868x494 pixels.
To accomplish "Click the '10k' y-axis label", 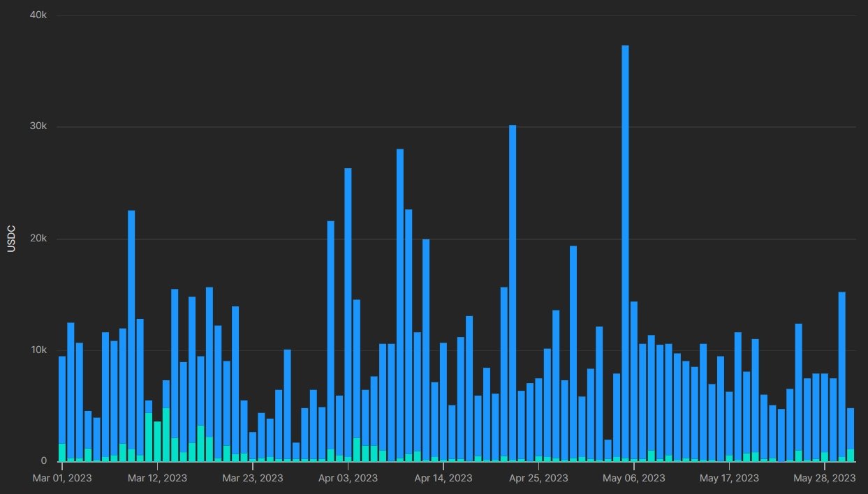I will coord(38,350).
